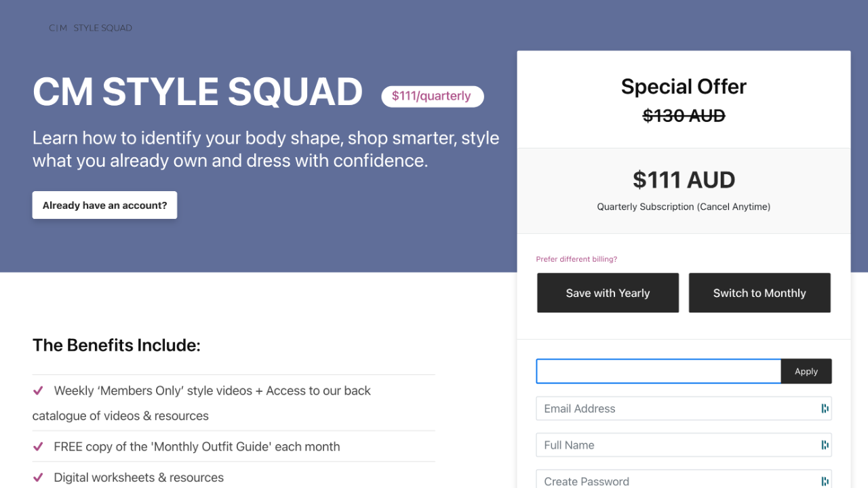Select the Full Name field
The height and width of the screenshot is (488, 868).
pos(678,445)
